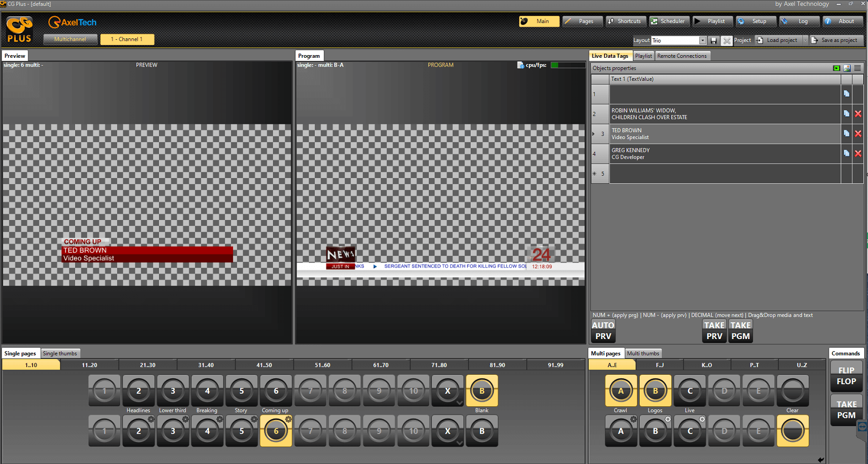Viewport: 868px width, 464px height.
Task: Select the empty row 5 text cell
Action: pyautogui.click(x=724, y=174)
